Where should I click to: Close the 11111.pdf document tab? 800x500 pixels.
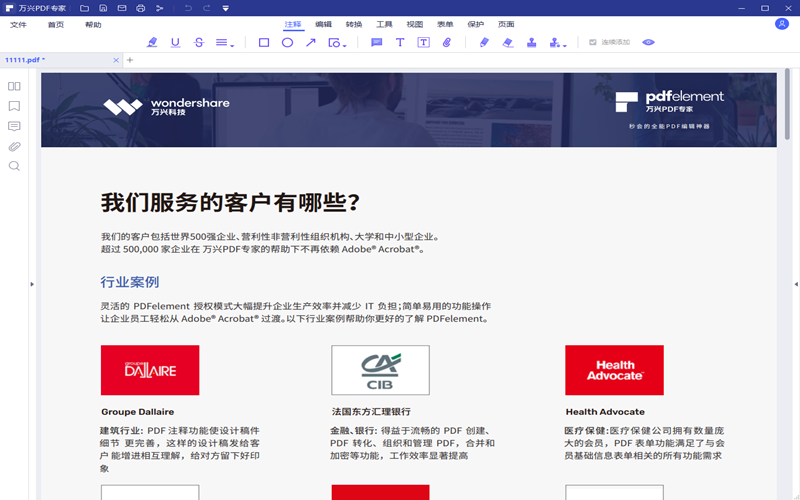[116, 60]
